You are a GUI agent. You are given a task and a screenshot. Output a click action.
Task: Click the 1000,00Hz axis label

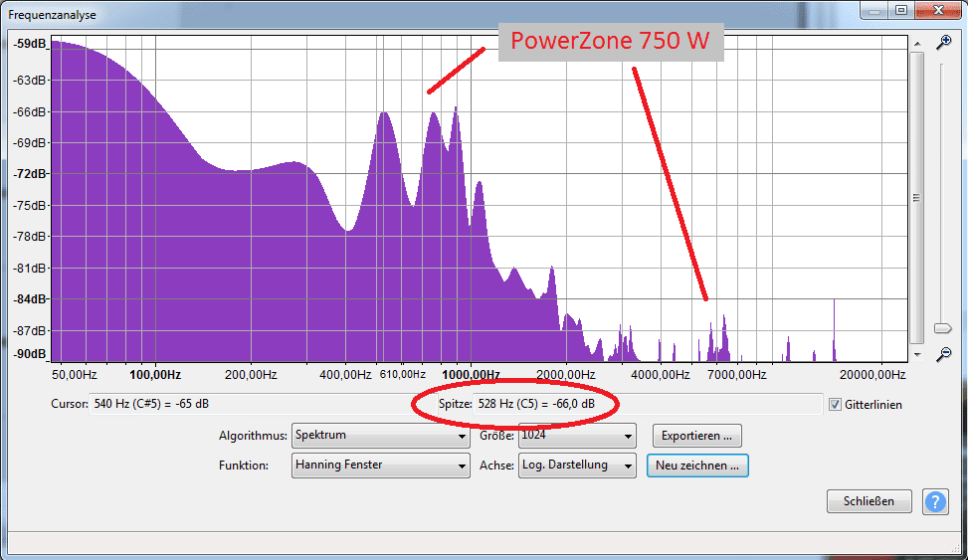point(471,375)
